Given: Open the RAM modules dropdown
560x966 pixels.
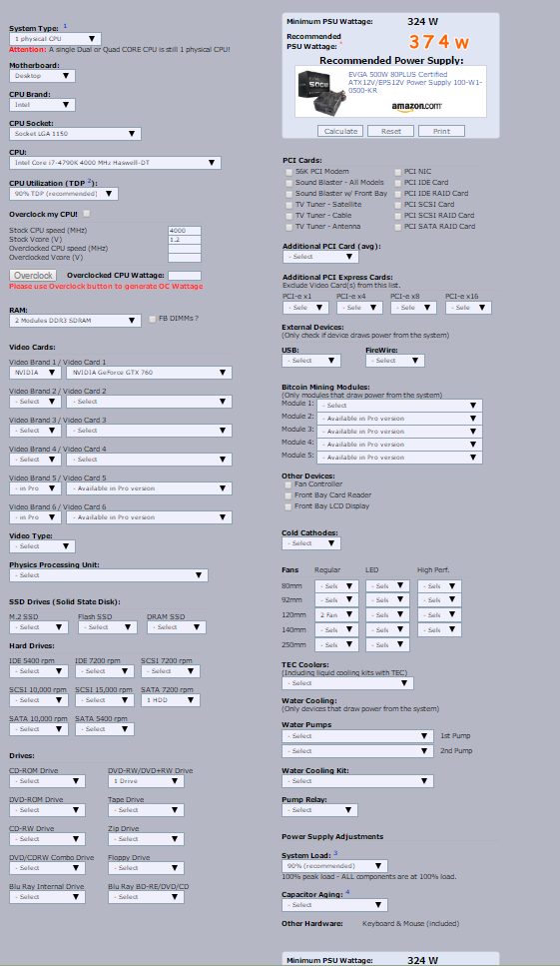Looking at the screenshot, I should (75, 321).
